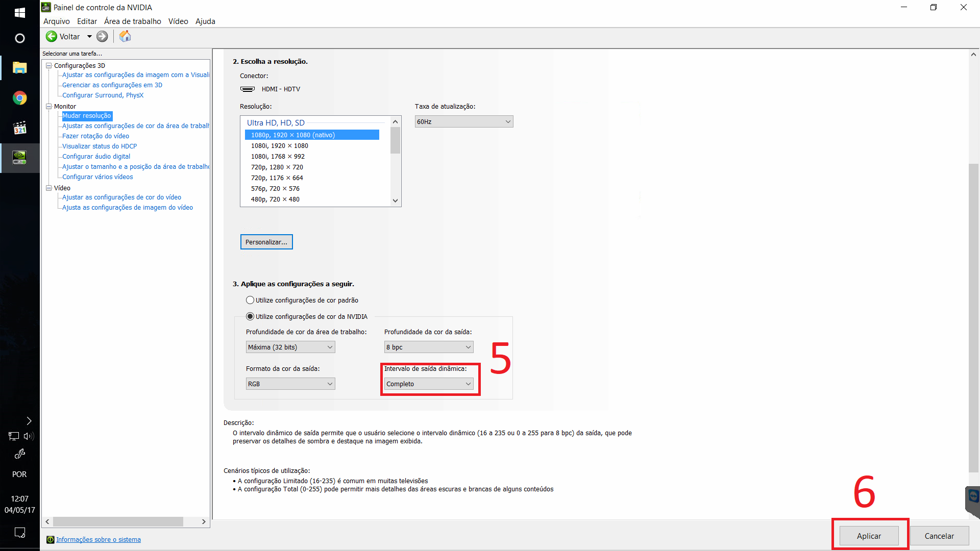980x551 pixels.
Task: Click the system information icon
Action: coord(50,540)
